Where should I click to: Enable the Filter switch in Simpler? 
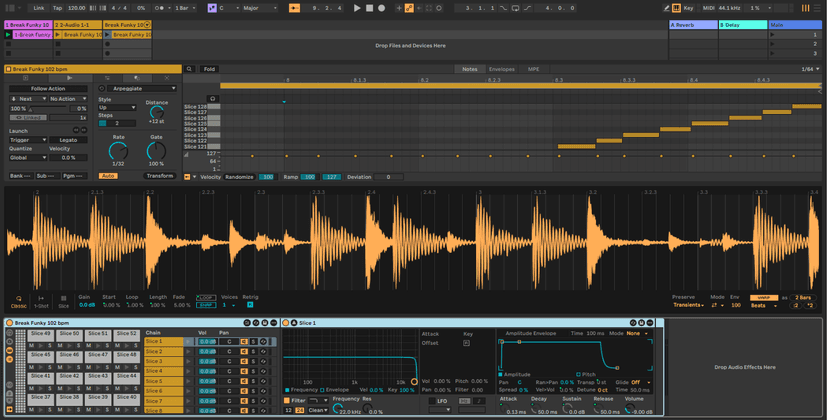pos(287,401)
